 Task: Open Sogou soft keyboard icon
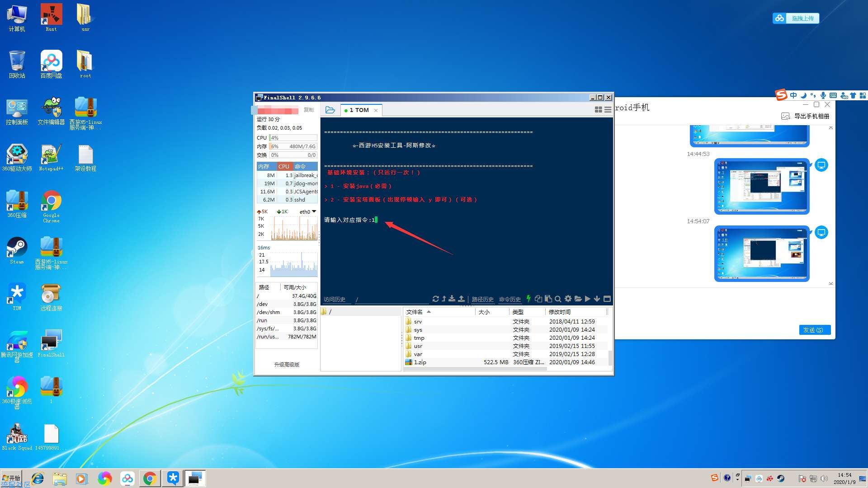[x=833, y=95]
